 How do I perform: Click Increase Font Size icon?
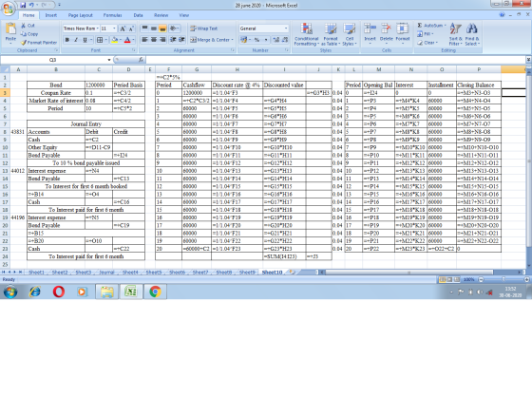[x=123, y=28]
